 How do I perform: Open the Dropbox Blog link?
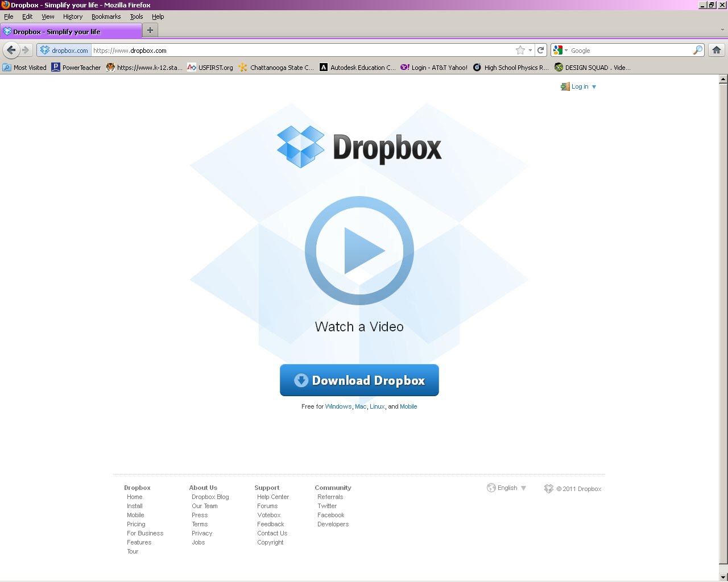210,497
